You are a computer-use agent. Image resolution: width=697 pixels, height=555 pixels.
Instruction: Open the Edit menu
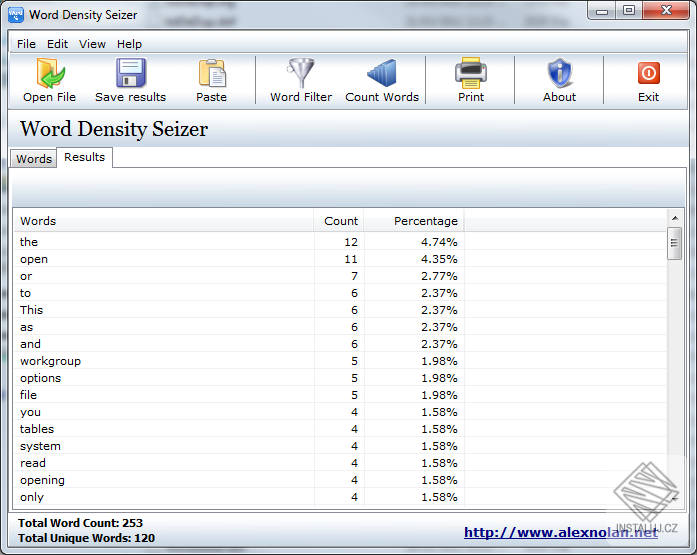pyautogui.click(x=57, y=44)
